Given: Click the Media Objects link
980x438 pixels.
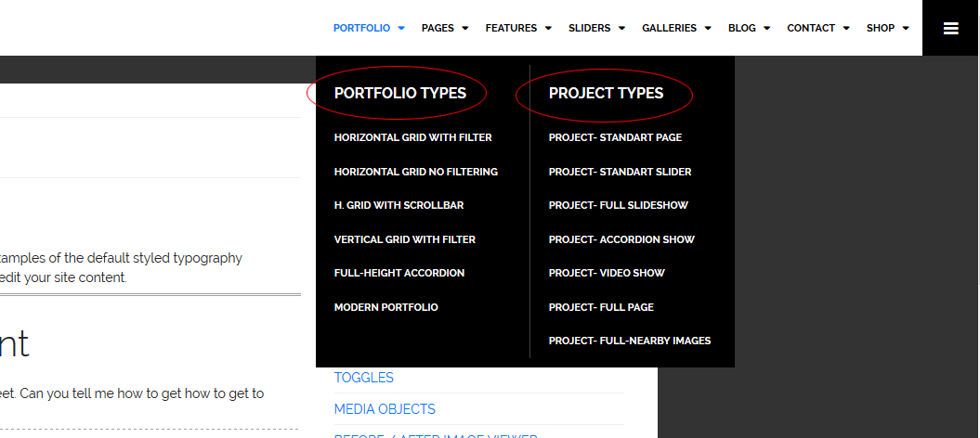Looking at the screenshot, I should click(385, 409).
